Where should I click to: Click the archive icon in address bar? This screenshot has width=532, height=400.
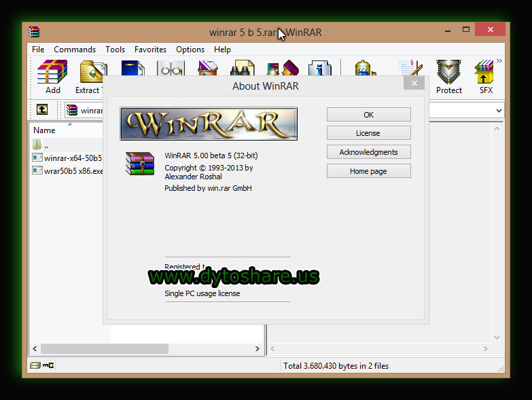point(72,110)
